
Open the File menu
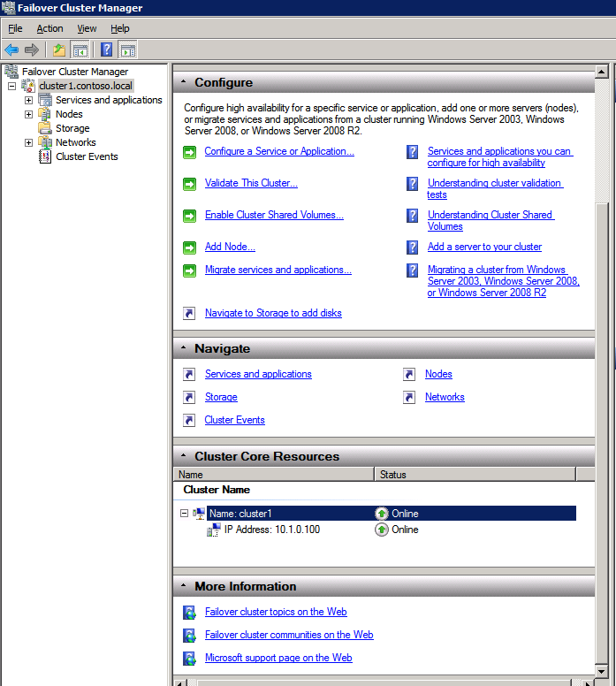point(15,28)
